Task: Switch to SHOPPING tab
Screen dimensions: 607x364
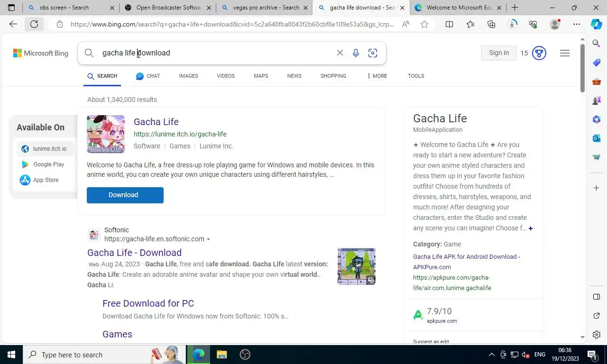Action: point(333,76)
